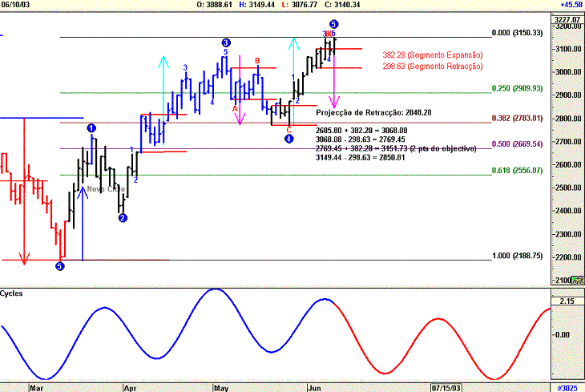The height and width of the screenshot is (392, 585).
Task: Click the high price H: 3149.44
Action: [x=256, y=5]
